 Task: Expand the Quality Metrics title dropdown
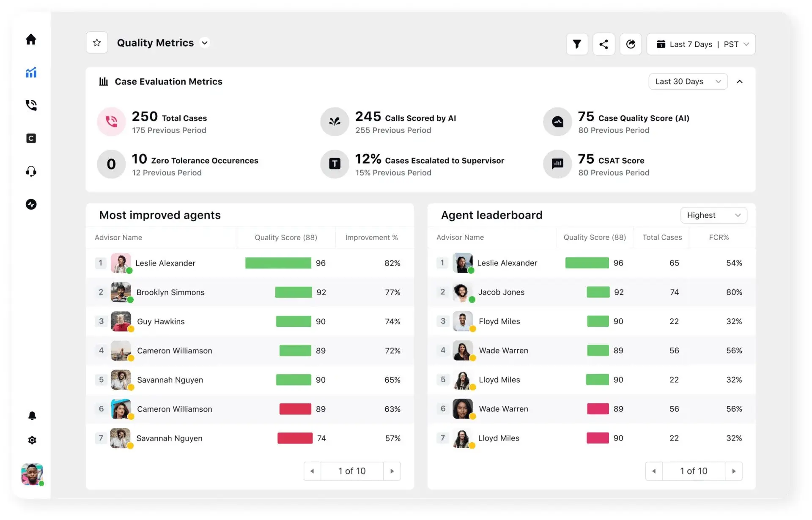(204, 43)
